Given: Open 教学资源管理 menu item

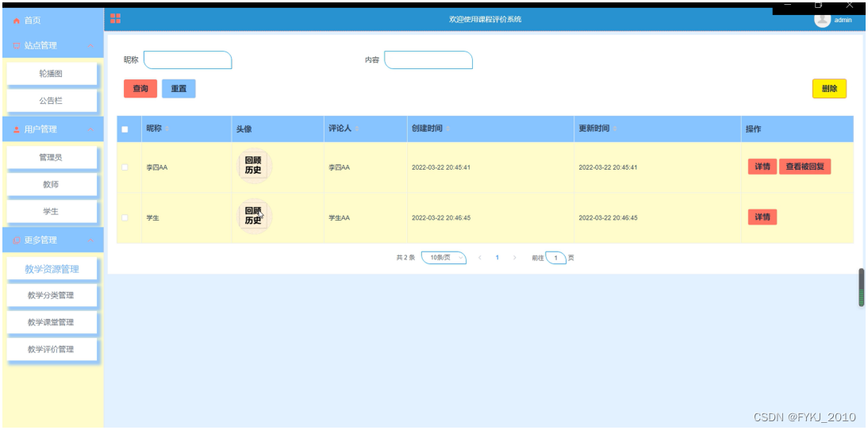Looking at the screenshot, I should [52, 270].
